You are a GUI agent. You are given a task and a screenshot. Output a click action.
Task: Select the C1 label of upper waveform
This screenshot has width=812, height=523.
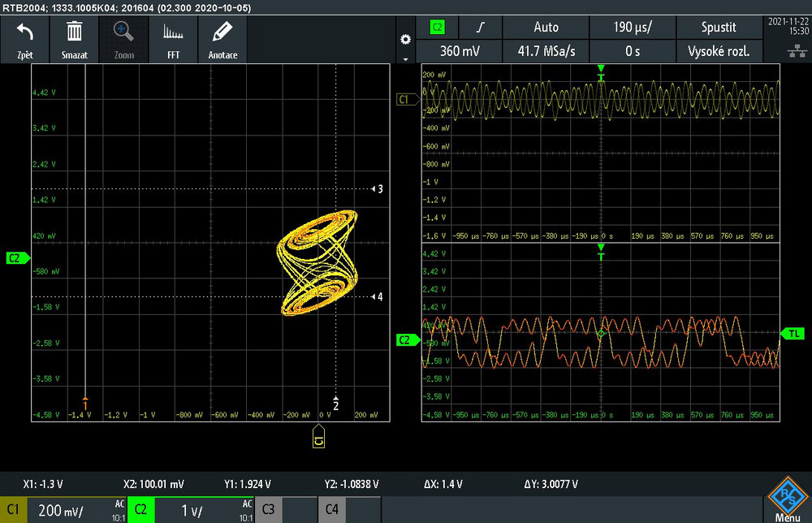coord(408,99)
